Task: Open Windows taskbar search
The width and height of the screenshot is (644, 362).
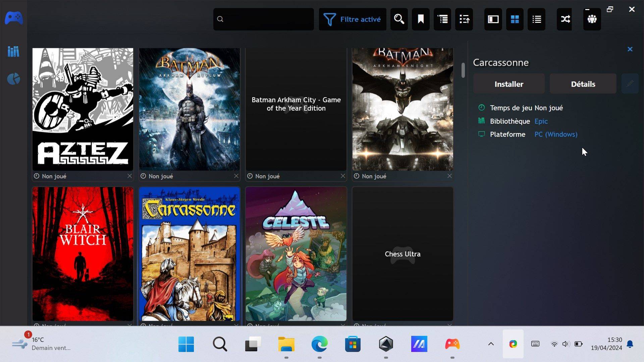Action: [220, 344]
